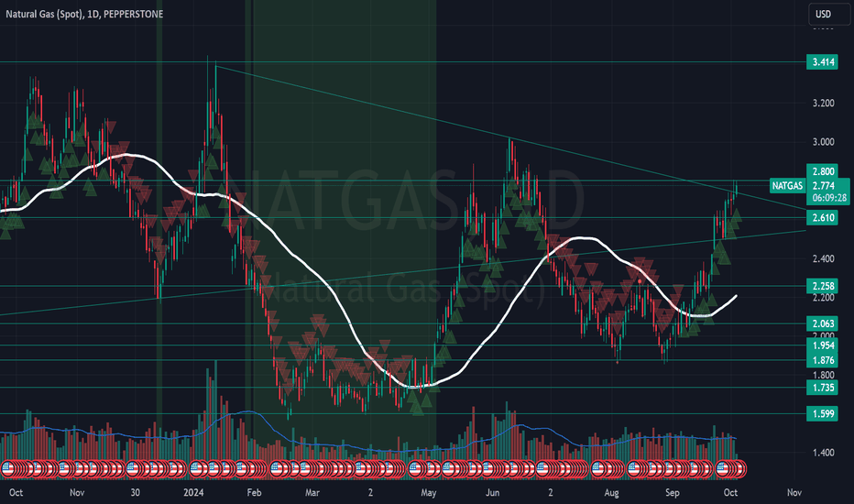Click the bar countdown timer 06:09:28
854x504 pixels.
point(829,198)
